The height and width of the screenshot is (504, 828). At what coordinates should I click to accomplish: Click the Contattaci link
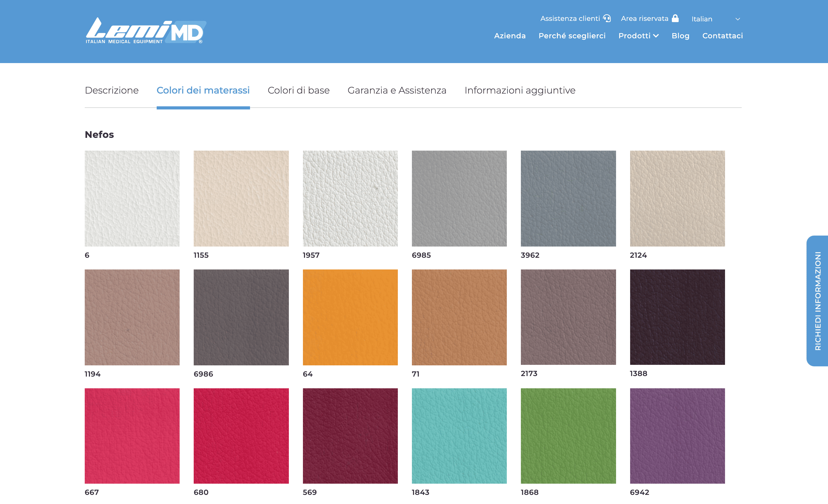[722, 36]
